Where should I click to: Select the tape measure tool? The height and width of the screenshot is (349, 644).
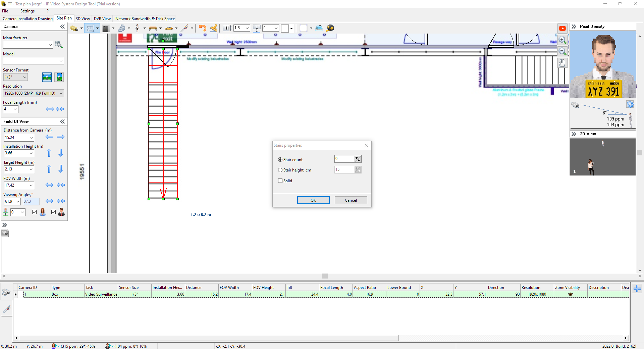[x=330, y=28]
